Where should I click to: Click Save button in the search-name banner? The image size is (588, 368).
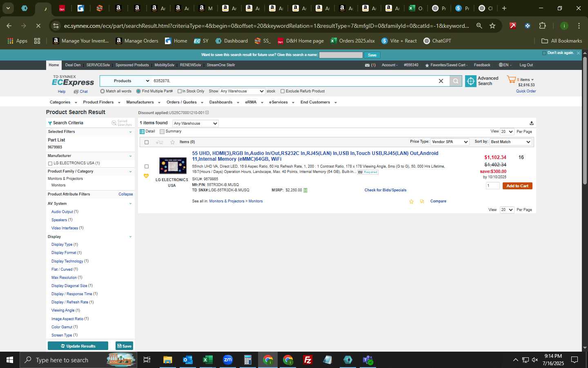pyautogui.click(x=372, y=55)
